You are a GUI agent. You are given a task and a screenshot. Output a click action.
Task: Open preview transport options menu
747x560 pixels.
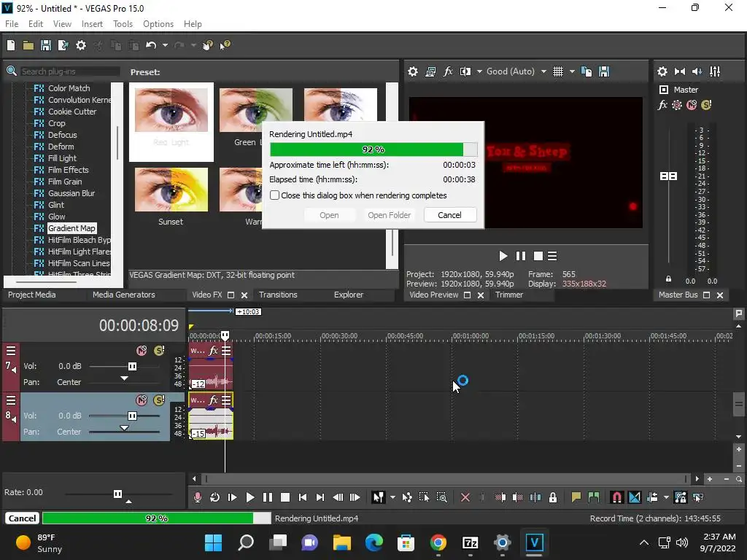552,256
